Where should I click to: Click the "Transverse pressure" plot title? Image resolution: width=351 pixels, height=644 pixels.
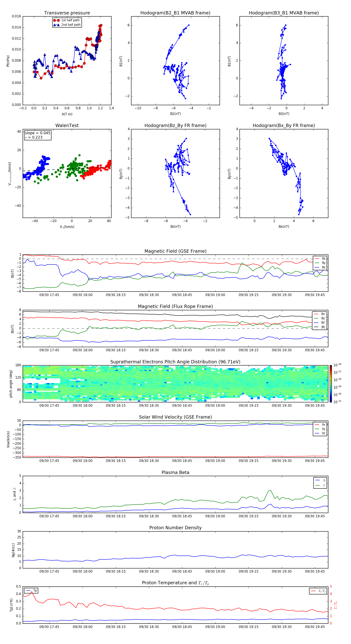pos(67,13)
